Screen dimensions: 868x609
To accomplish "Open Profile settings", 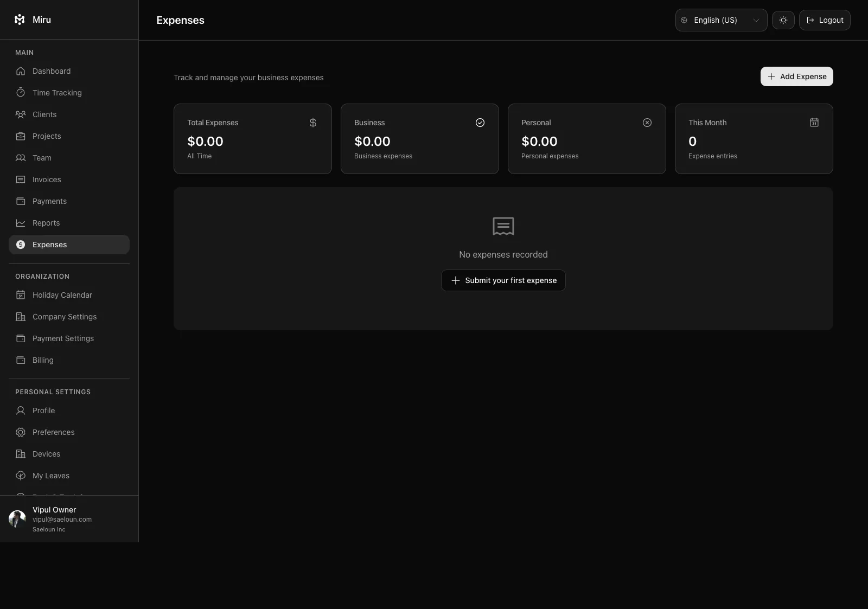I will click(69, 411).
